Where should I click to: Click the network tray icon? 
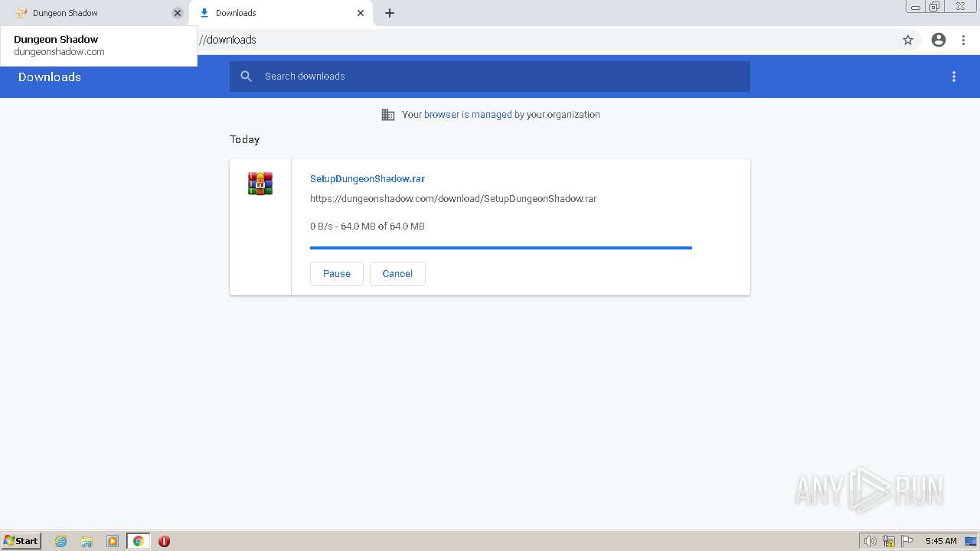[889, 541]
